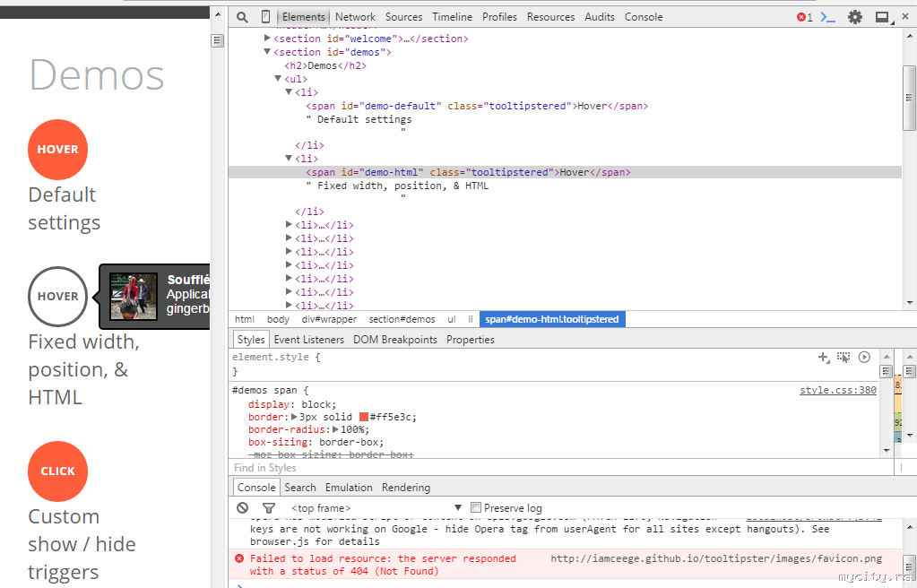Change DevTools dock side icon
This screenshot has height=588, width=917.
click(x=882, y=17)
